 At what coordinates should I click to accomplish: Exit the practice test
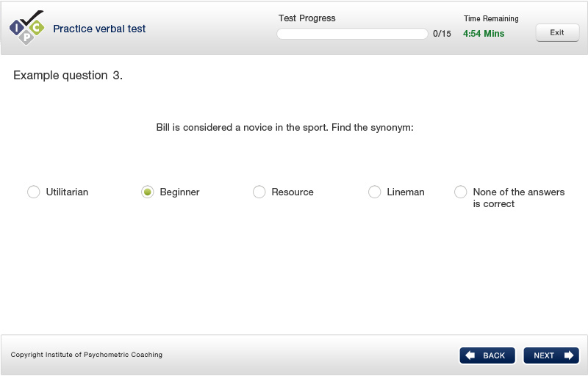point(557,32)
